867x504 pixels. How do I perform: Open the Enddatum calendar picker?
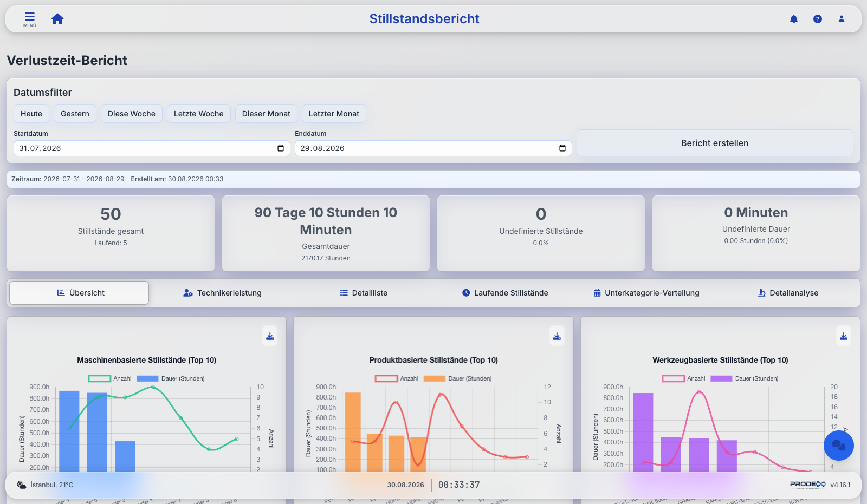pyautogui.click(x=562, y=148)
